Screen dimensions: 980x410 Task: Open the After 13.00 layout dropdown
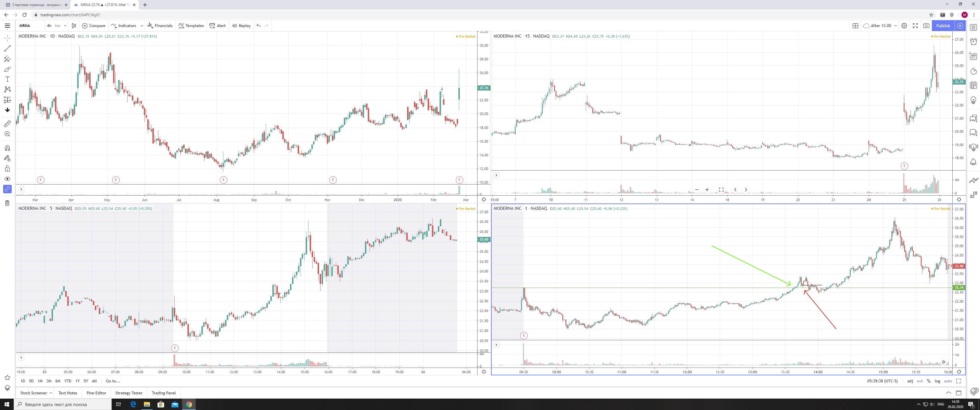[x=896, y=25]
